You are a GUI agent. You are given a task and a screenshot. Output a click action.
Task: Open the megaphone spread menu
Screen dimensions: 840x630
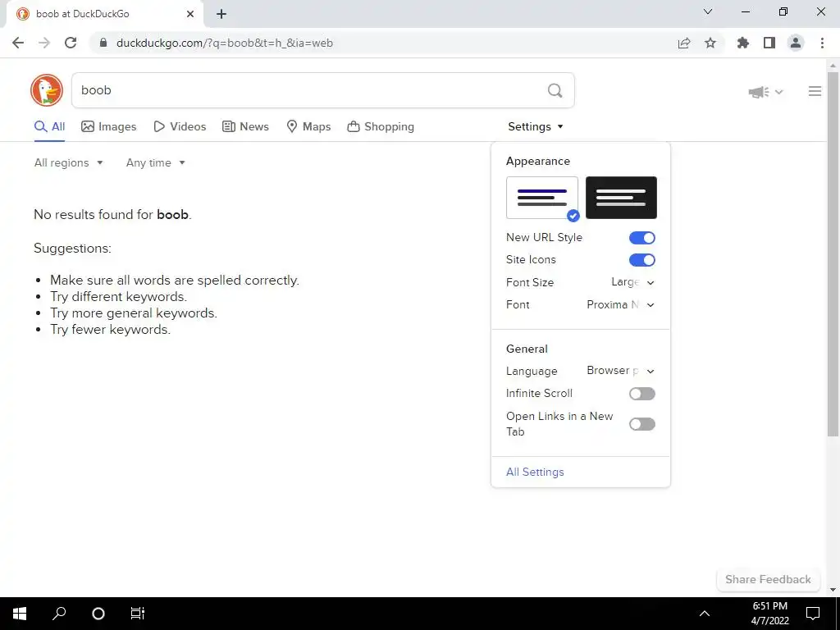pyautogui.click(x=765, y=92)
